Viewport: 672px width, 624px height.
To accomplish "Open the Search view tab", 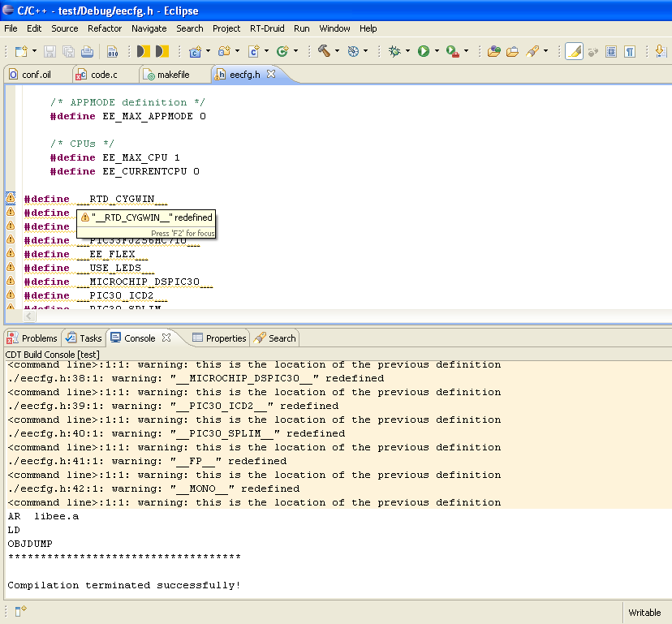I will 274,338.
